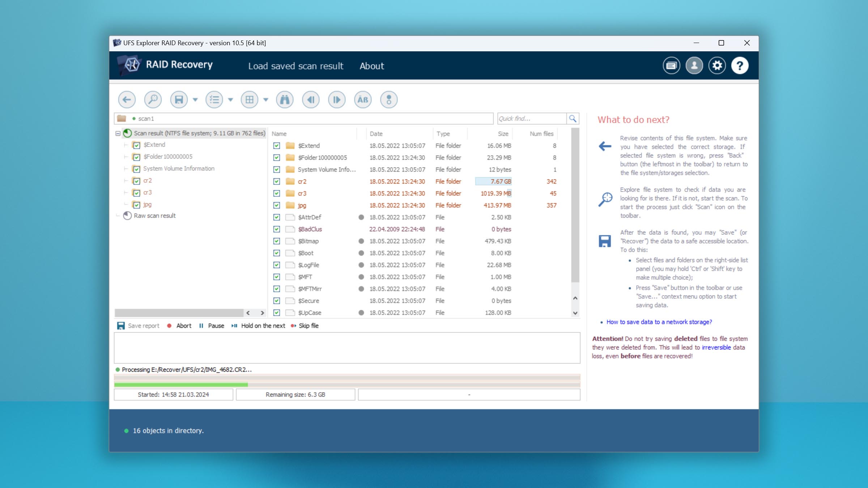The height and width of the screenshot is (488, 868).
Task: Toggle cr2 checkbox in left tree
Action: [136, 181]
